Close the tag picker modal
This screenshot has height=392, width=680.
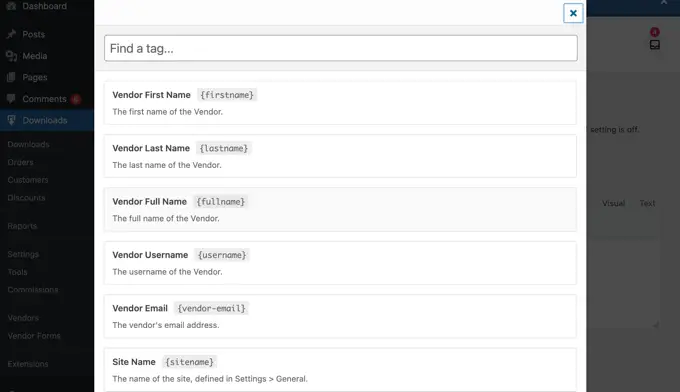coord(573,13)
